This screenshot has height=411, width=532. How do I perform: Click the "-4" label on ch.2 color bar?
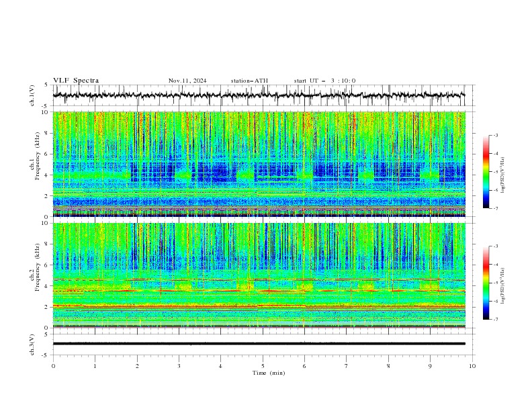495,265
